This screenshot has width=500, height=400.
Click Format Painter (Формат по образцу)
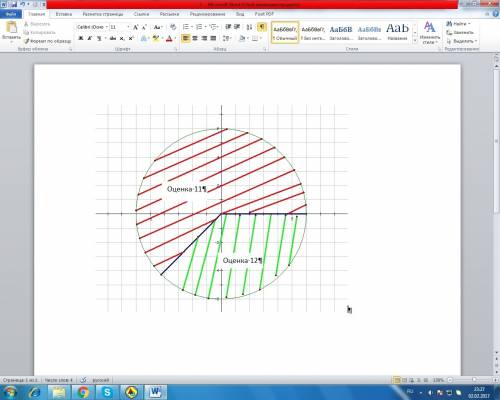click(x=47, y=41)
